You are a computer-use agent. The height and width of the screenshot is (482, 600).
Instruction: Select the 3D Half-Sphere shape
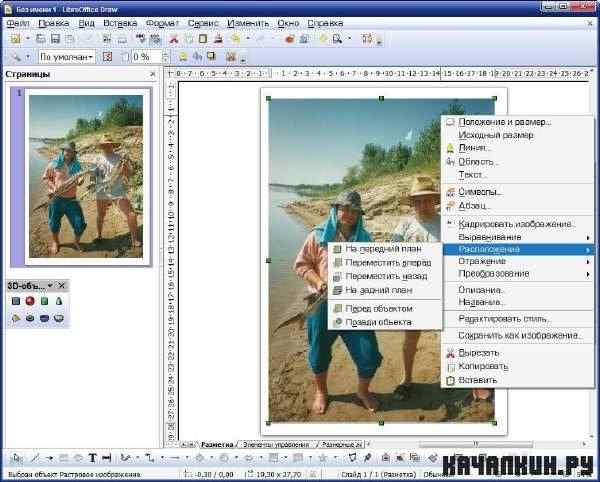click(59, 318)
